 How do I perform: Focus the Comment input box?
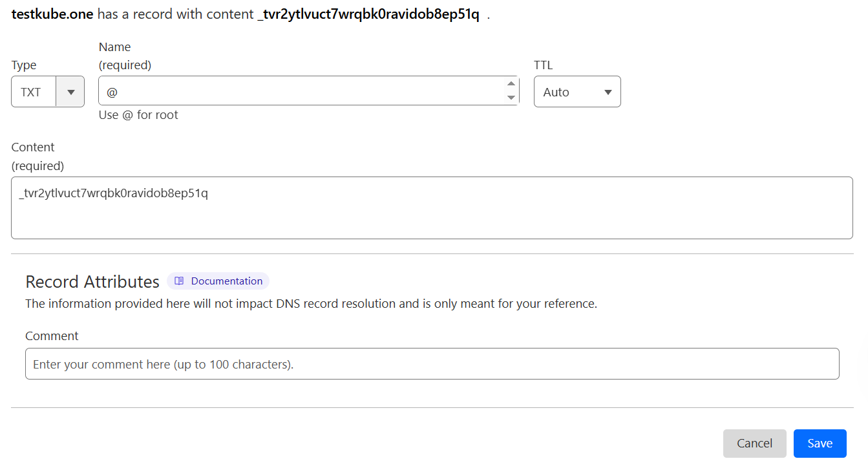pos(432,364)
